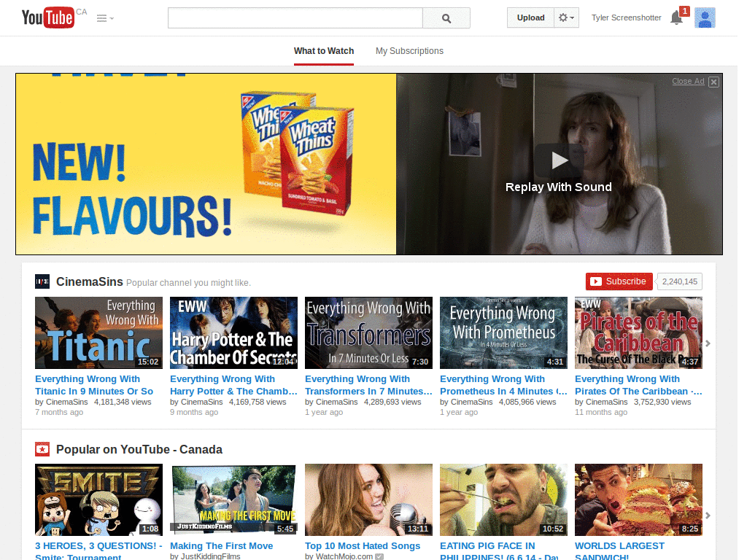The width and height of the screenshot is (747, 560).
Task: Focus the search input field
Action: click(x=295, y=18)
